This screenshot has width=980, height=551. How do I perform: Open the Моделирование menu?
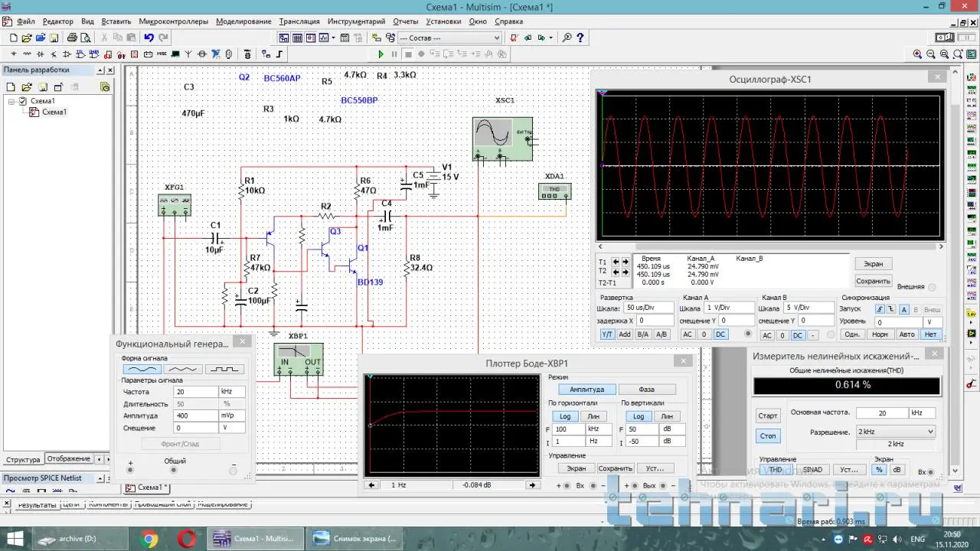[x=243, y=21]
